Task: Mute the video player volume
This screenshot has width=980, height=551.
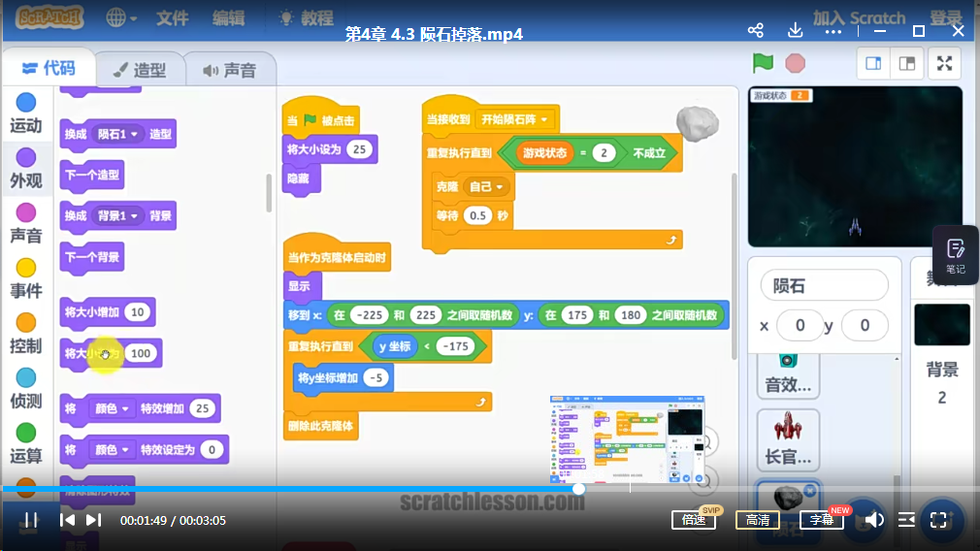Action: point(873,520)
